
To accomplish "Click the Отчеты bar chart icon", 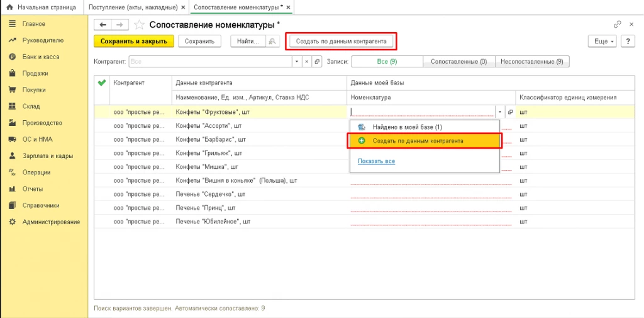I will tap(13, 189).
